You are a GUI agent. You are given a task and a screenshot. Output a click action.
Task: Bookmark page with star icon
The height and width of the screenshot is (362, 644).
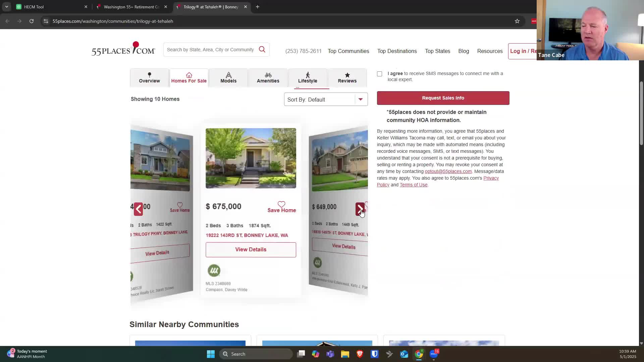click(517, 21)
